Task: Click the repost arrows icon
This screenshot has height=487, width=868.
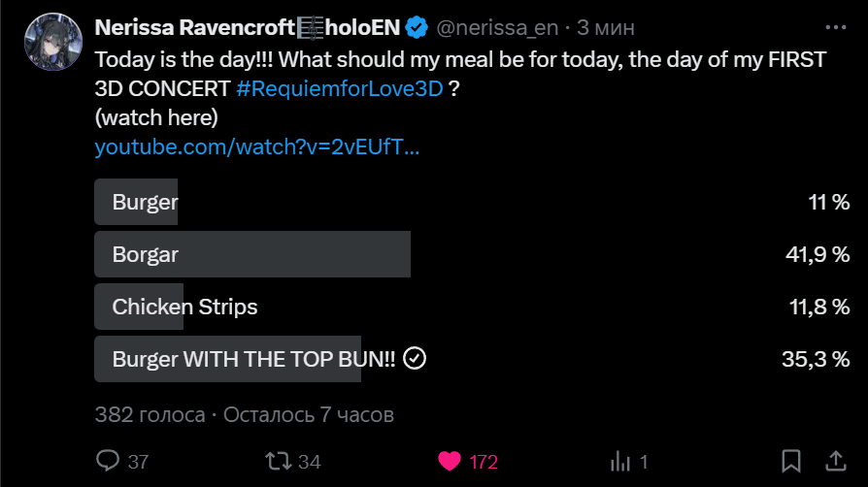Action: [x=279, y=461]
